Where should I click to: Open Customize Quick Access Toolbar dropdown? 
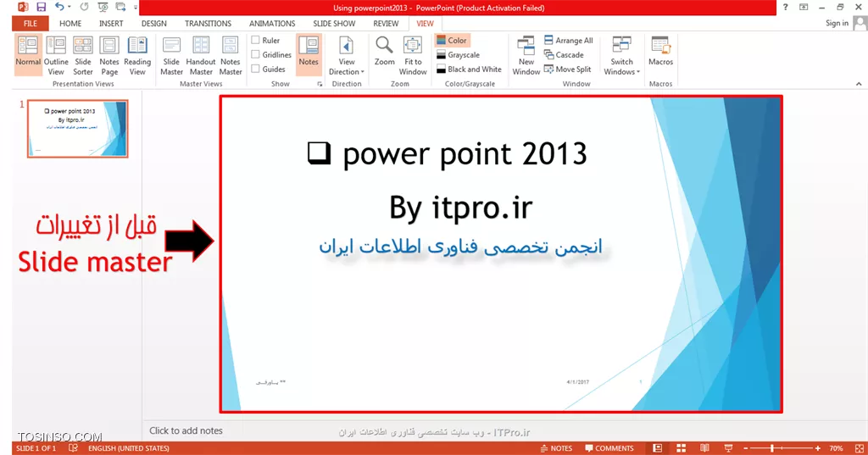pyautogui.click(x=136, y=7)
